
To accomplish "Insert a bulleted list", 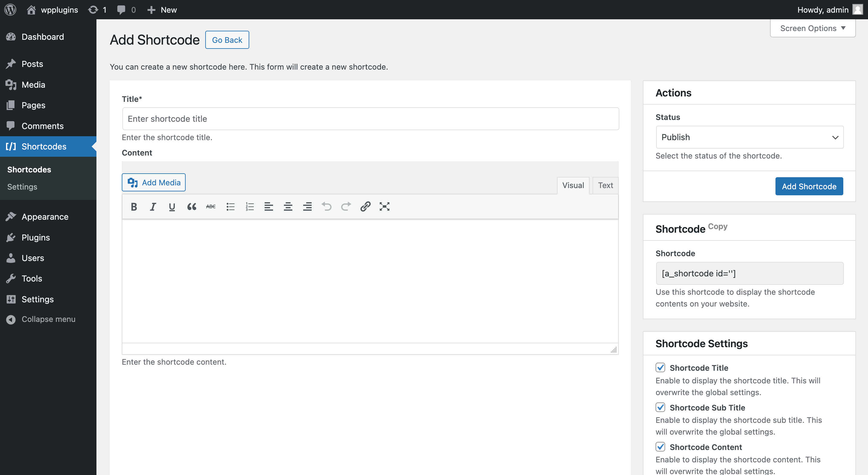I will [231, 206].
